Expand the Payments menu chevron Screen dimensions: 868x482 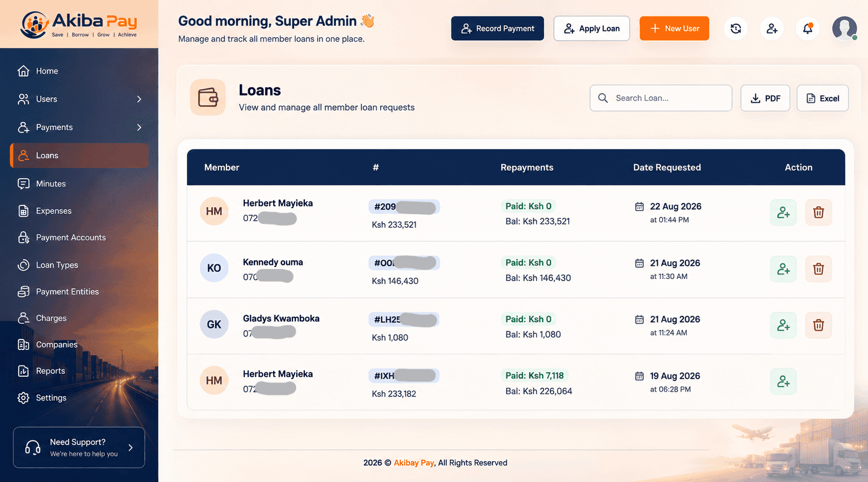click(139, 127)
